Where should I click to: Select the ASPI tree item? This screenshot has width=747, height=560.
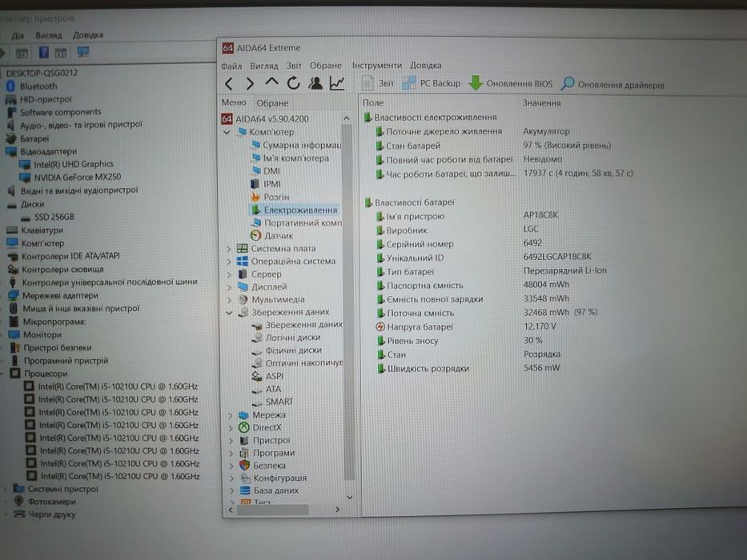[269, 376]
